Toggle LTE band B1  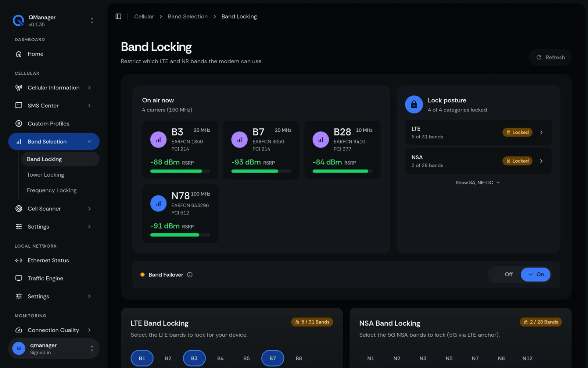click(142, 358)
